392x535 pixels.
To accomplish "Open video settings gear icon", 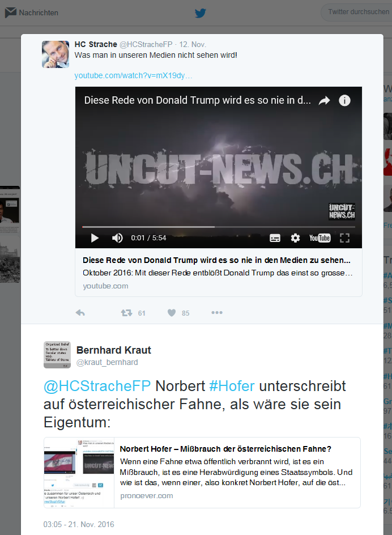I will point(295,238).
